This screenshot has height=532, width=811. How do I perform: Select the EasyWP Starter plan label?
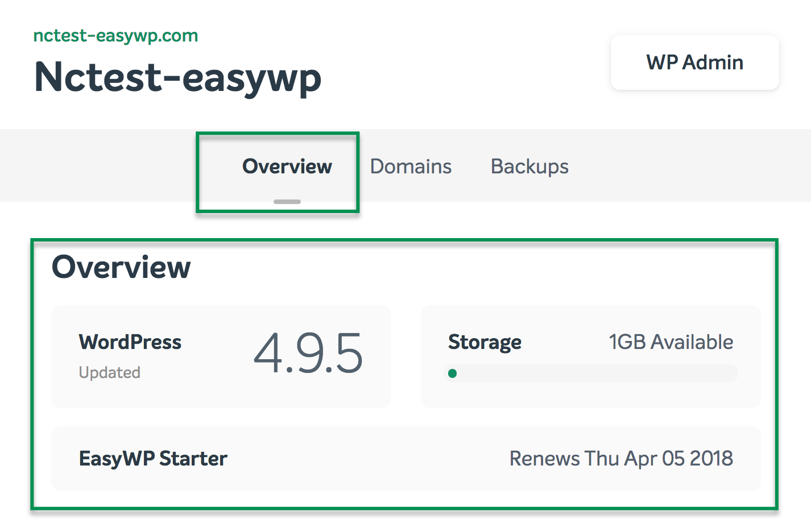point(153,459)
